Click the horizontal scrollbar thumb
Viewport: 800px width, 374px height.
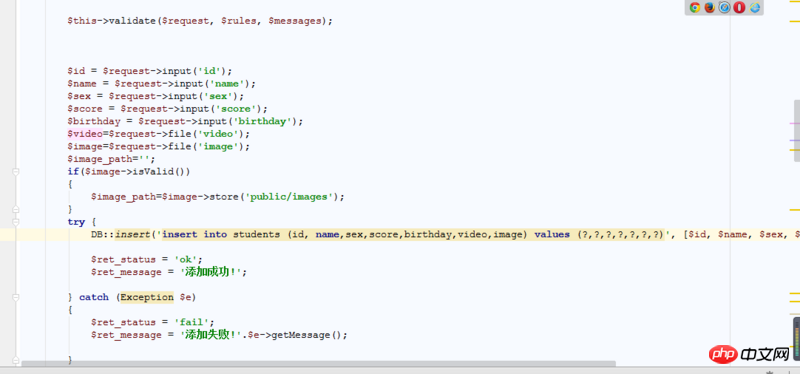click(318, 364)
